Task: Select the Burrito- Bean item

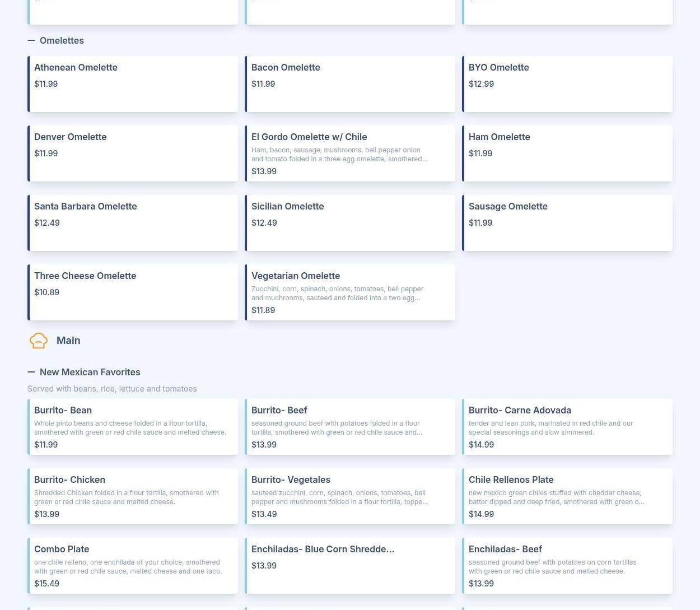Action: click(x=133, y=427)
